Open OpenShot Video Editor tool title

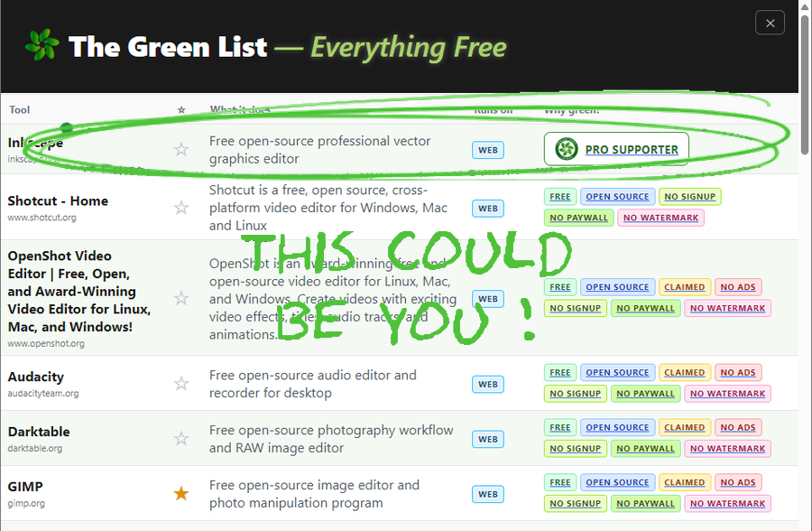click(x=79, y=292)
